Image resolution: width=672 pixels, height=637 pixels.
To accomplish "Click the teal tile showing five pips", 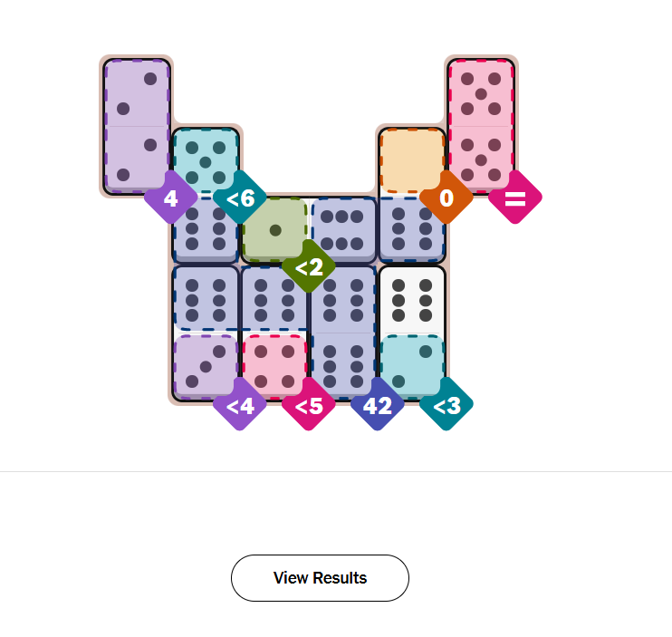I will pyautogui.click(x=206, y=161).
